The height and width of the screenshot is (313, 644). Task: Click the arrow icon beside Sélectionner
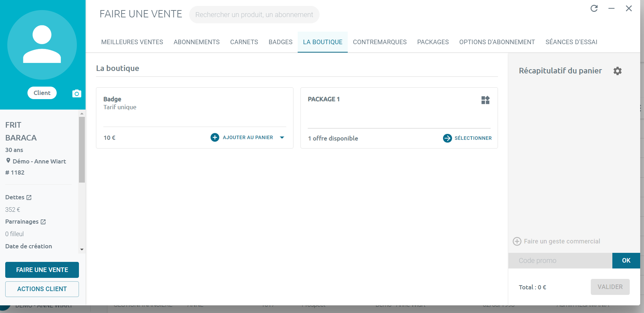click(448, 138)
